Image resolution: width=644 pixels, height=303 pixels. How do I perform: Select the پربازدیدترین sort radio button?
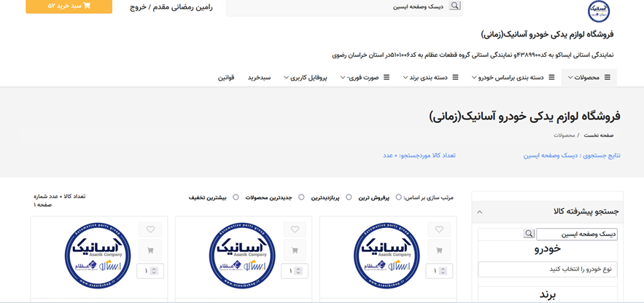pyautogui.click(x=349, y=197)
